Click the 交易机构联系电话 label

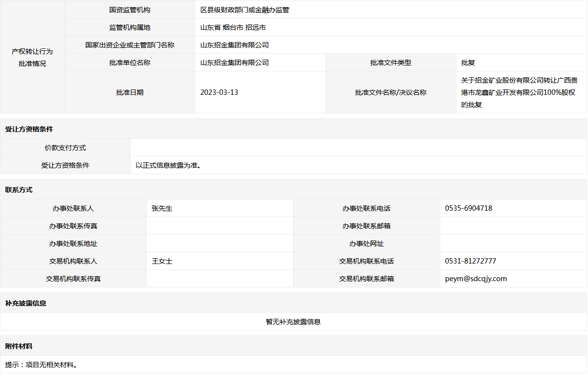[366, 261]
